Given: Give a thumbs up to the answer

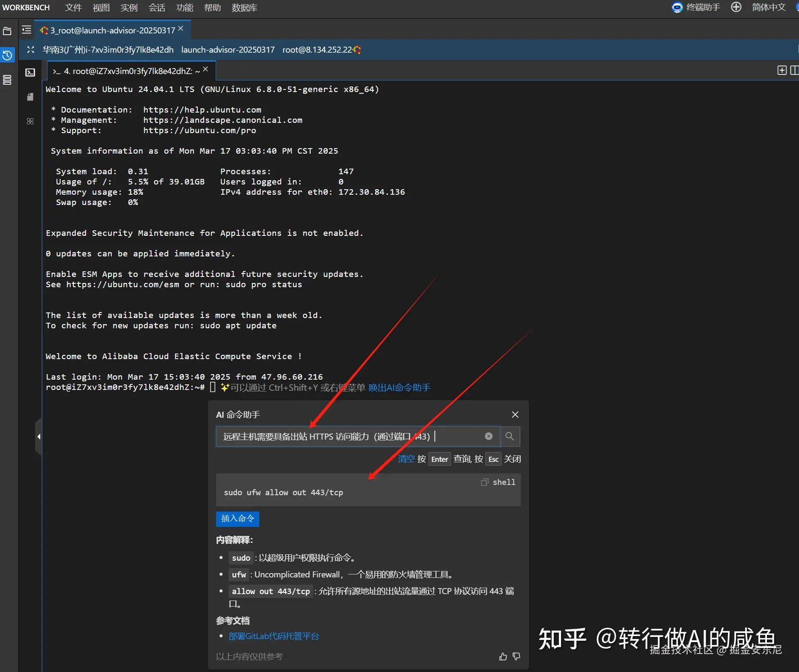Looking at the screenshot, I should click(503, 656).
